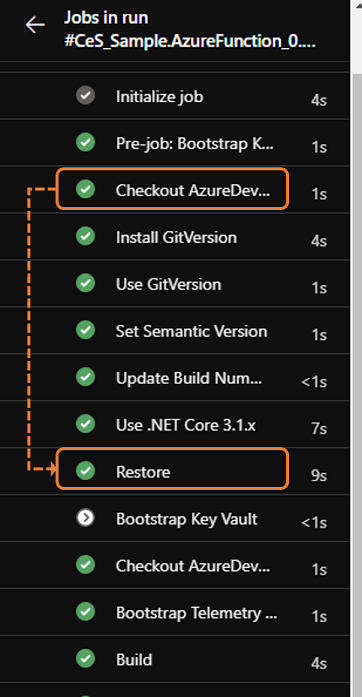Open the Pre-job: Bootstrap K... step
The height and width of the screenshot is (697, 362).
[x=174, y=143]
